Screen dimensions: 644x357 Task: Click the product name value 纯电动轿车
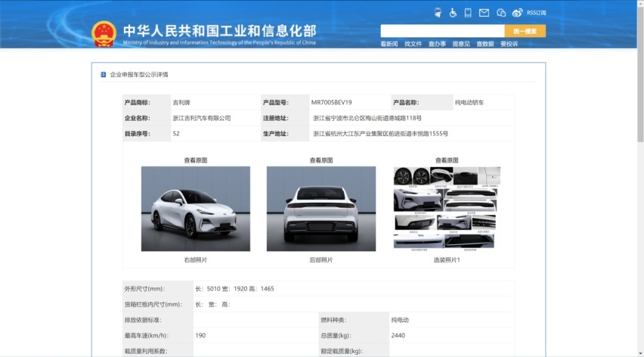(x=469, y=102)
